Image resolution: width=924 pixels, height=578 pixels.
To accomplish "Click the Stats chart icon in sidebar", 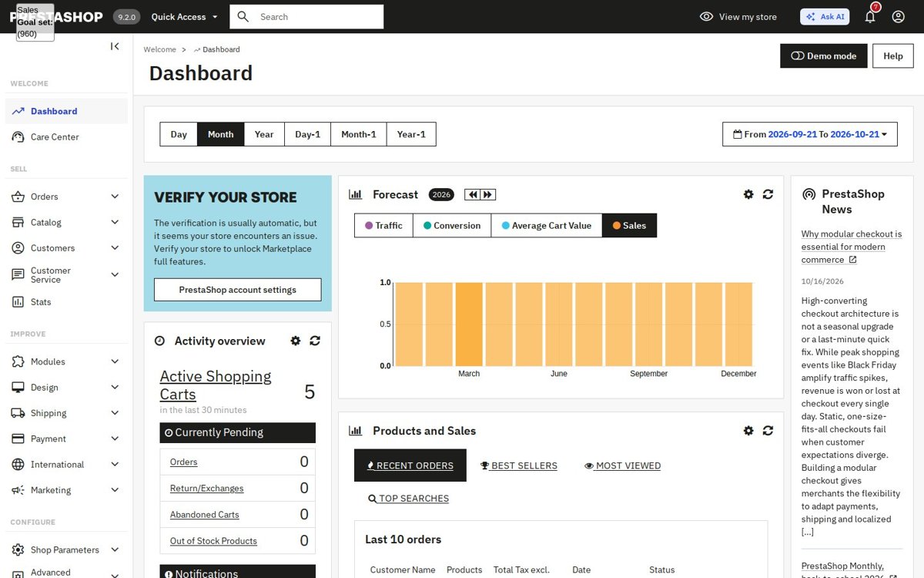I will coord(18,302).
